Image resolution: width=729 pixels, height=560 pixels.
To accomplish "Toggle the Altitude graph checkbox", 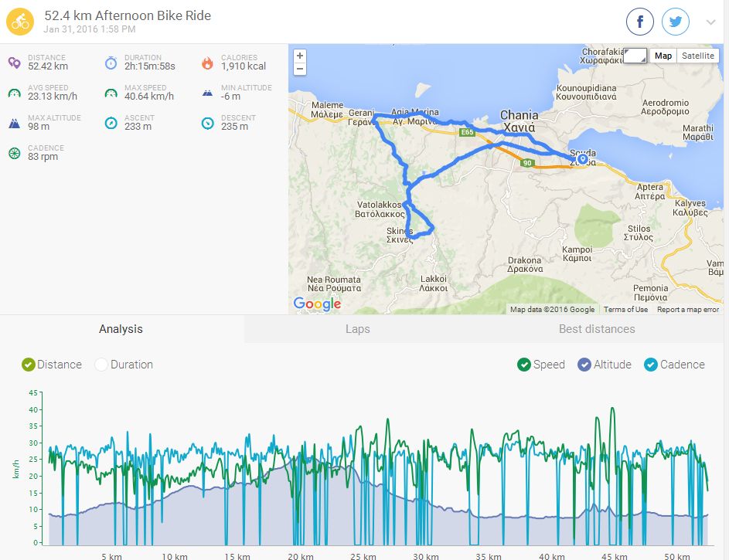I will [x=584, y=365].
